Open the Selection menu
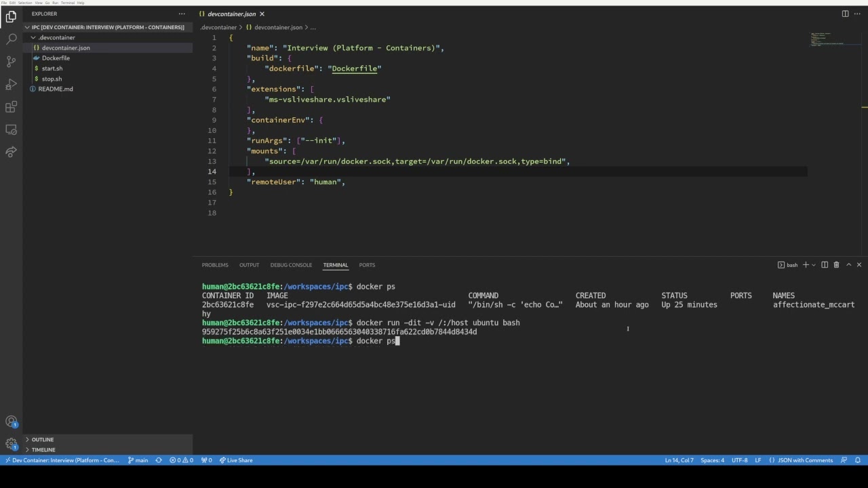Viewport: 868px width, 488px height. (x=24, y=3)
